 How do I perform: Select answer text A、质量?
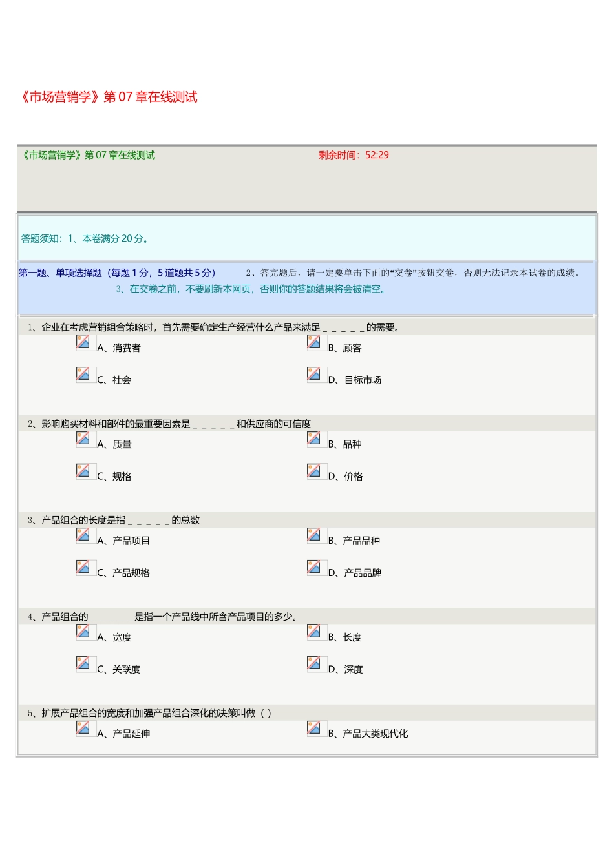tap(114, 444)
